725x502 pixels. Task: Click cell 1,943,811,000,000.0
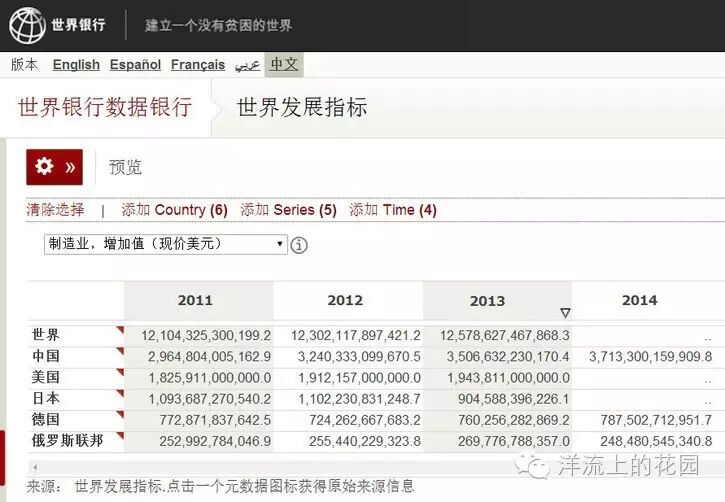click(508, 378)
